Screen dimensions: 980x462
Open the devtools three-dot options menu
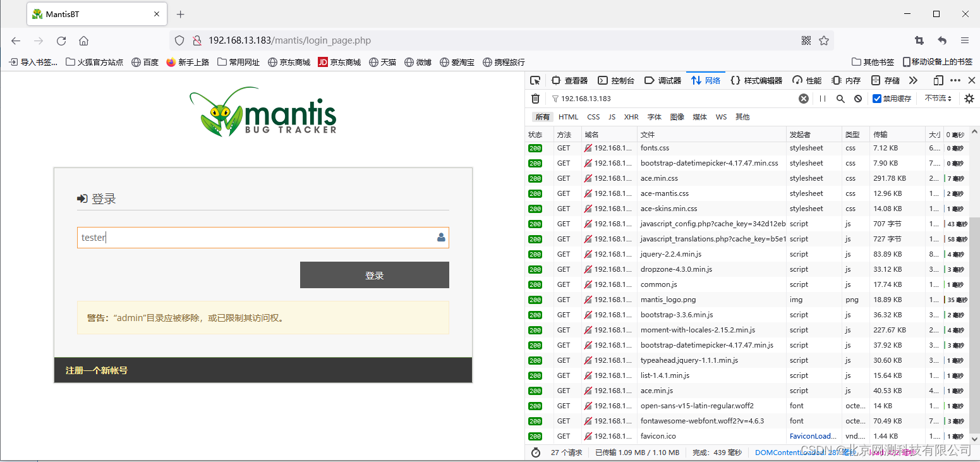[x=955, y=80]
